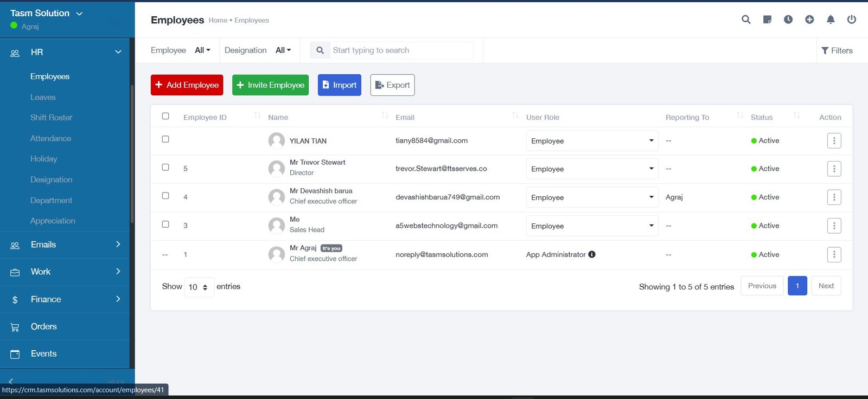Expand the Emails sidebar section
868x399 pixels.
(x=118, y=244)
